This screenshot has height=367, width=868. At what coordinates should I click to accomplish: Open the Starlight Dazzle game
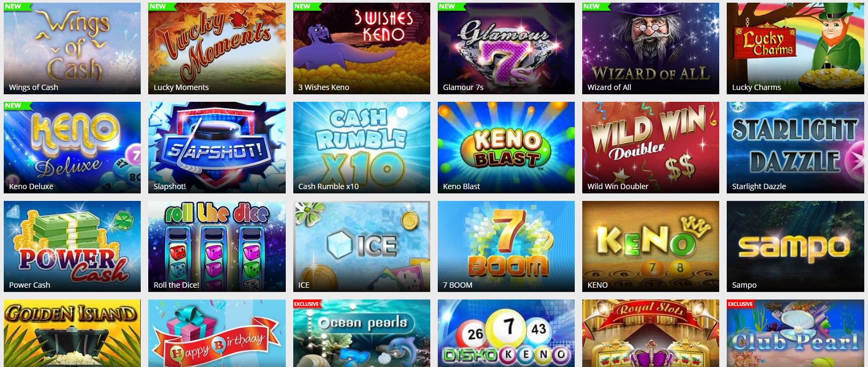pyautogui.click(x=795, y=147)
